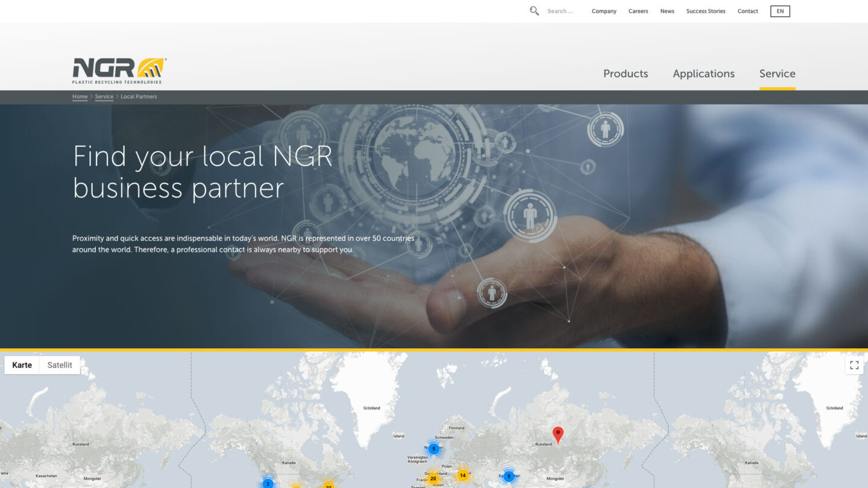The height and width of the screenshot is (488, 868).
Task: Open the blue cluster 5 over Kazakhstan
Action: pyautogui.click(x=509, y=477)
